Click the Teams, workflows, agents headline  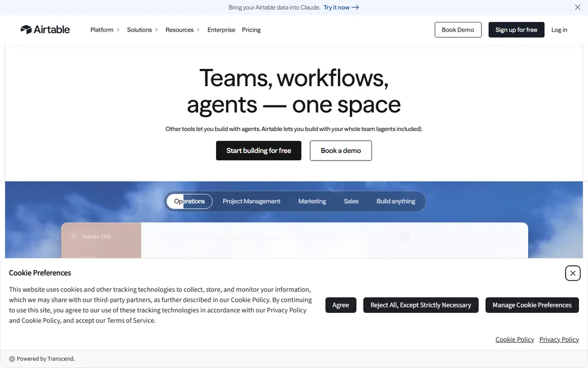pos(294,91)
